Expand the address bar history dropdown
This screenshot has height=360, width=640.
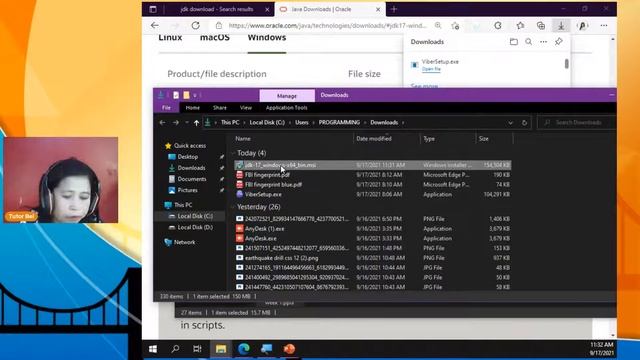510,122
